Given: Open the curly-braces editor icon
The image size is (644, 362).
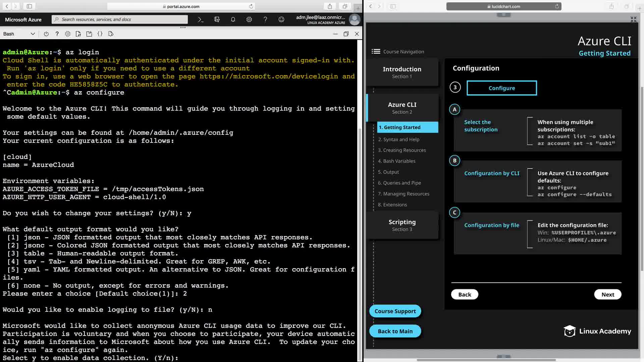Looking at the screenshot, I should click(x=100, y=34).
